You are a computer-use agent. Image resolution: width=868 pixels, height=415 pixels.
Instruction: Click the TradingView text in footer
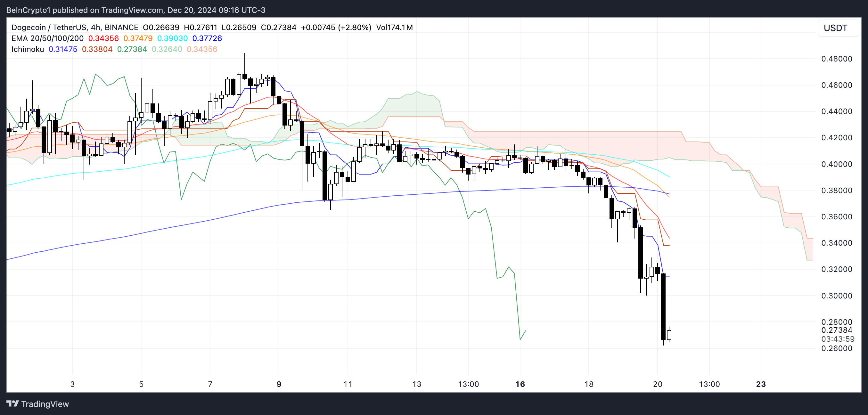(x=45, y=404)
